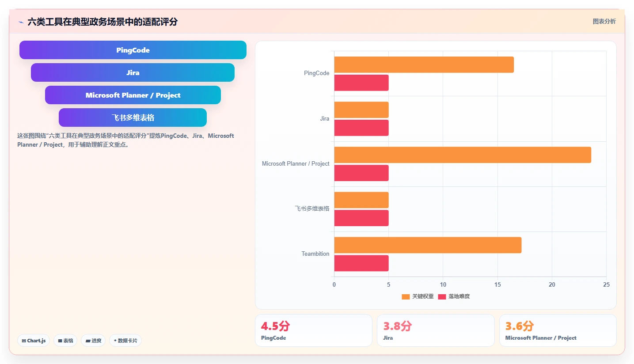The height and width of the screenshot is (364, 634).
Task: Select the PingCode funnel bar
Action: 133,50
